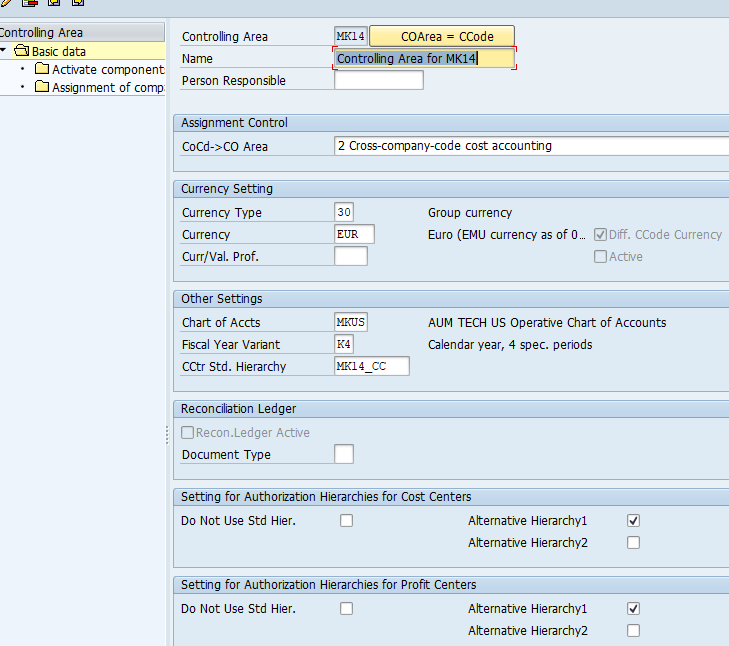Click the Currency field containing EUR
729x646 pixels.
pos(354,235)
